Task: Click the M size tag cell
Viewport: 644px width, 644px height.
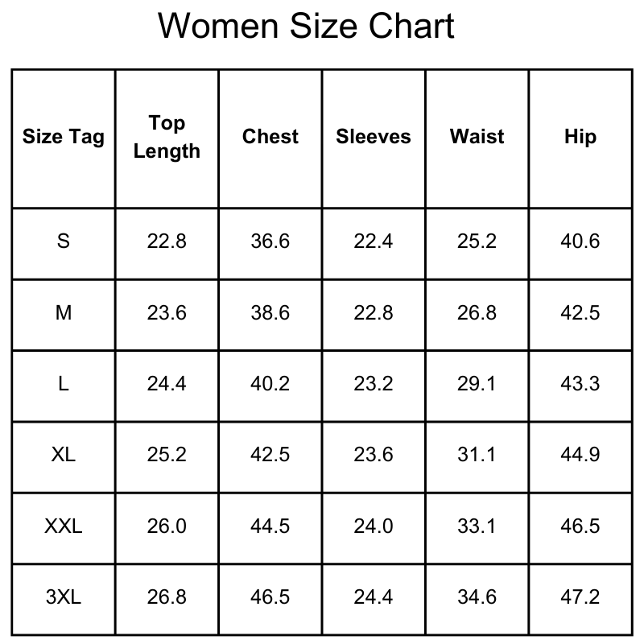Action: 64,312
